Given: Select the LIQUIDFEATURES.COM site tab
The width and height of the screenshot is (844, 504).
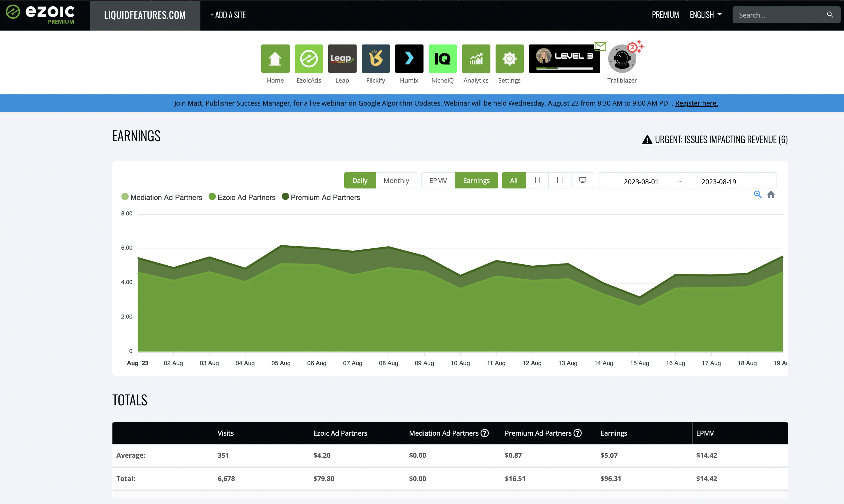Looking at the screenshot, I should pos(145,15).
